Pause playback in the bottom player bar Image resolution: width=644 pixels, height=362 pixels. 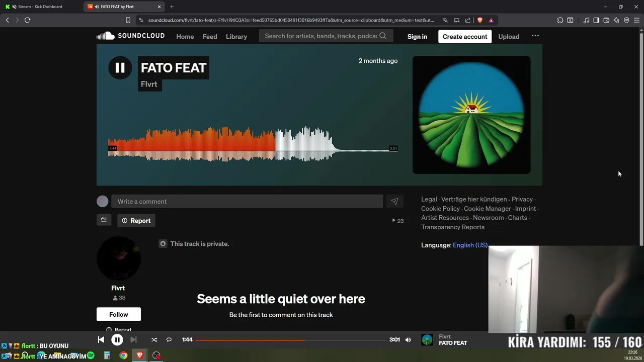click(x=117, y=340)
